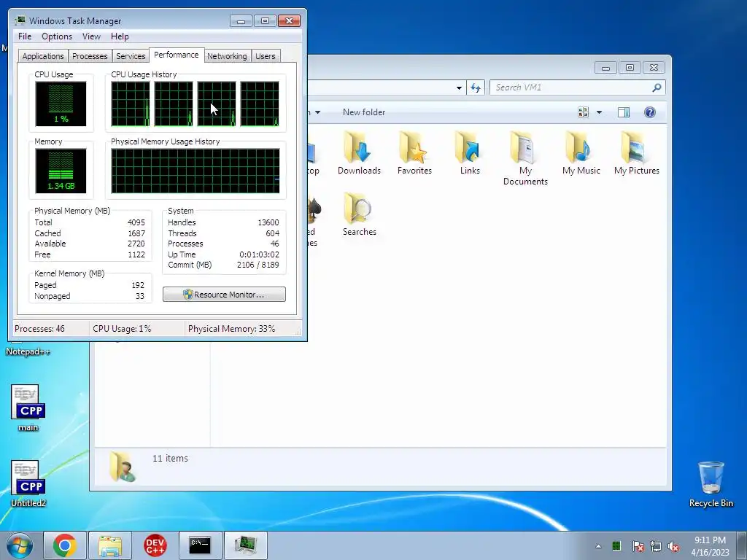Screen dimensions: 747x560
Task: Click the refresh button beside the address bar
Action: 476,87
